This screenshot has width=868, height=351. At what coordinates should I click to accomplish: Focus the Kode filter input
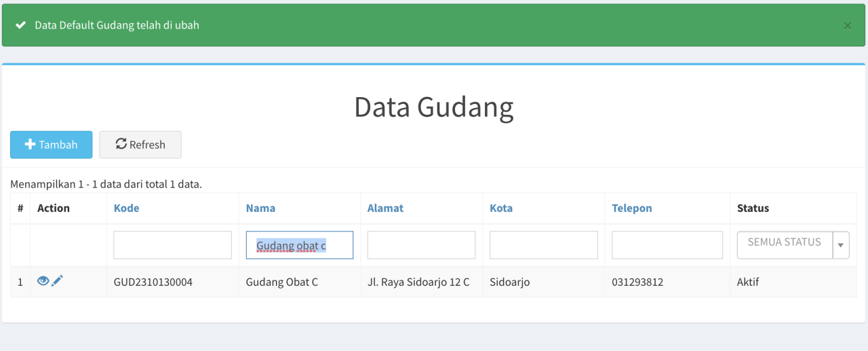coord(172,245)
